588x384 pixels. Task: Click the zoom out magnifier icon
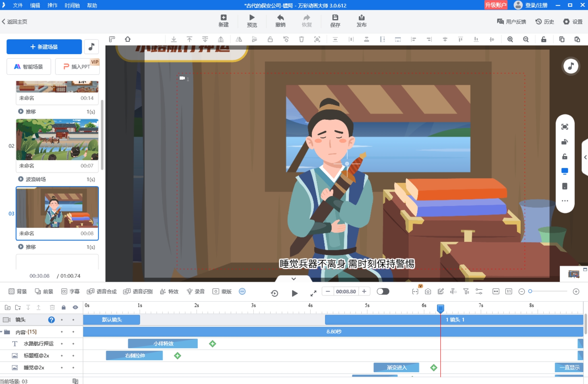[526, 39]
